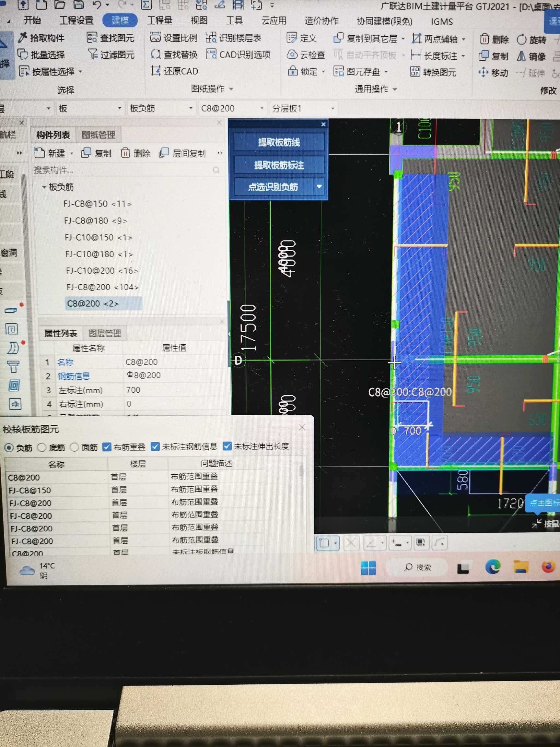The image size is (560, 747).
Task: Click 还原CAD restore tool
Action: click(175, 71)
